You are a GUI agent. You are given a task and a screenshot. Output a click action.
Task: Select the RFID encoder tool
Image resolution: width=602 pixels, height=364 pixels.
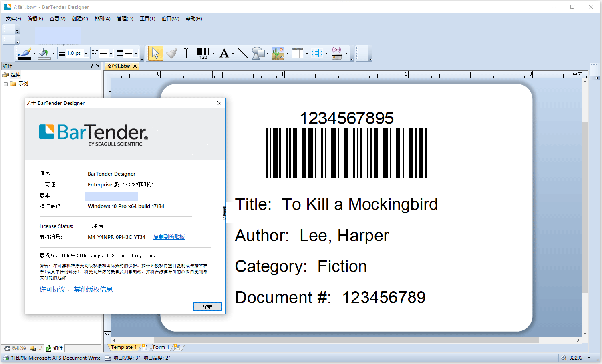point(337,53)
